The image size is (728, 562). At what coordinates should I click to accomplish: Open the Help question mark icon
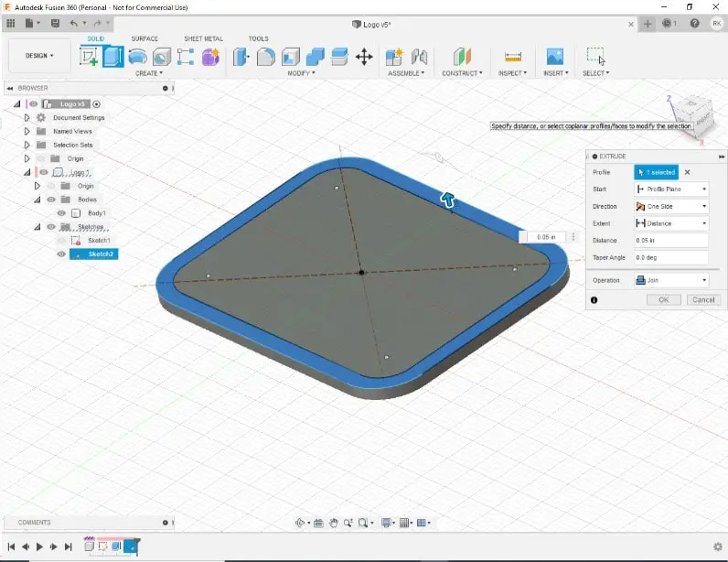click(x=694, y=23)
